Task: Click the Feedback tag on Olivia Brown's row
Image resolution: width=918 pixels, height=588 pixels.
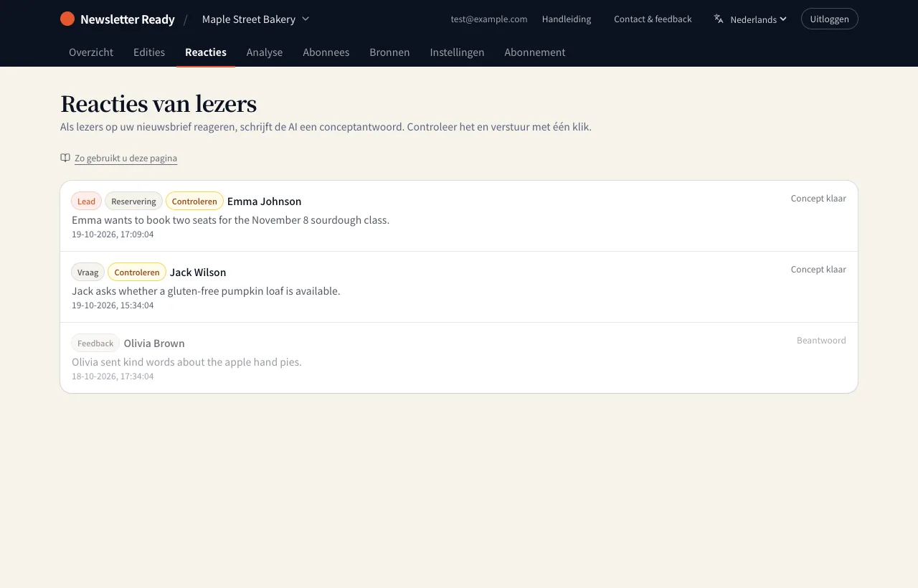Action: (95, 343)
